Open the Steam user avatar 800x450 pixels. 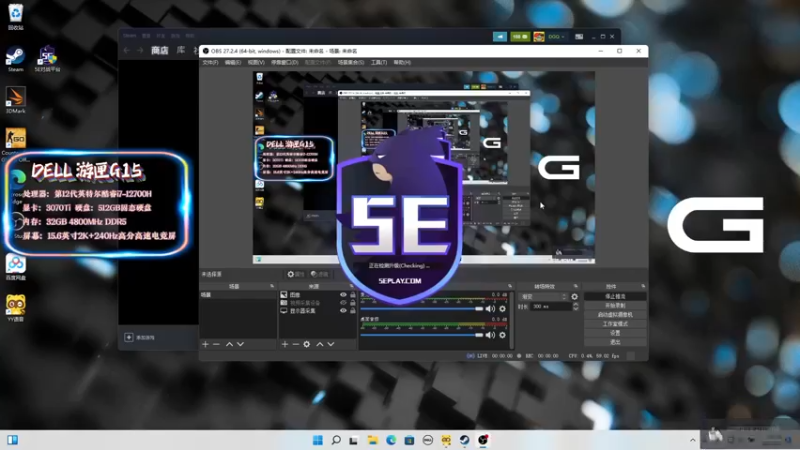[539, 37]
